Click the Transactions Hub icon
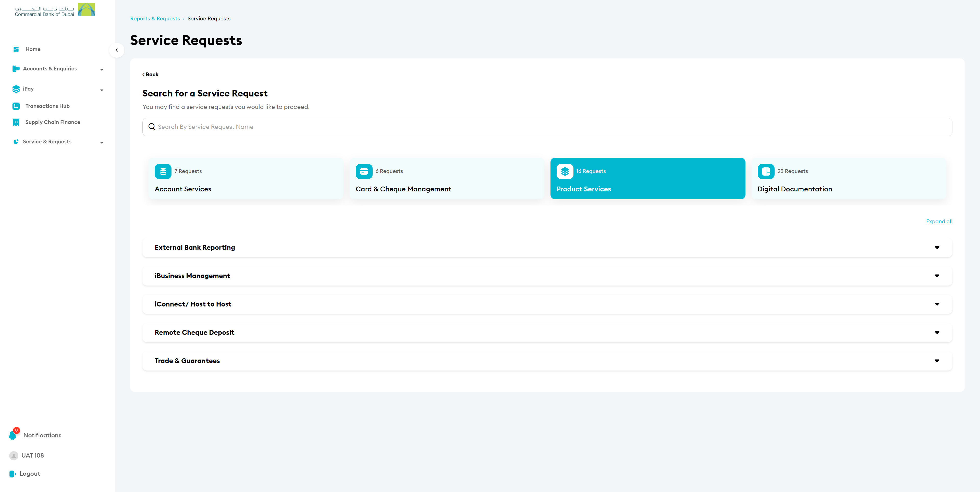The height and width of the screenshot is (492, 980). click(16, 106)
